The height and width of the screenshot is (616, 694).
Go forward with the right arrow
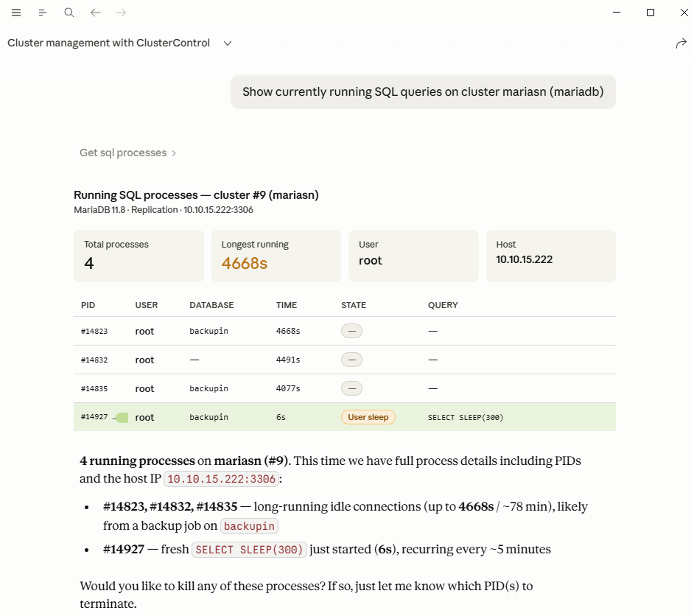tap(121, 13)
